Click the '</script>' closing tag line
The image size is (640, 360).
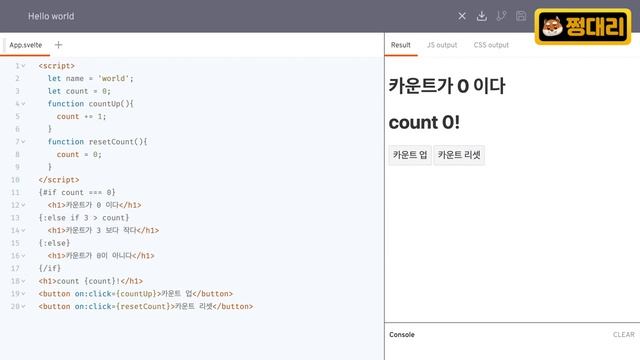click(59, 180)
